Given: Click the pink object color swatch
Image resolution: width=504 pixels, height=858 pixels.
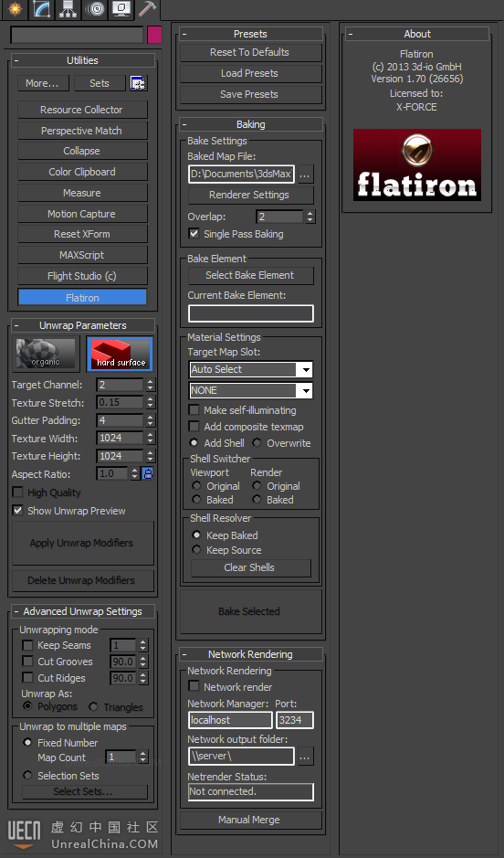Looking at the screenshot, I should [154, 35].
